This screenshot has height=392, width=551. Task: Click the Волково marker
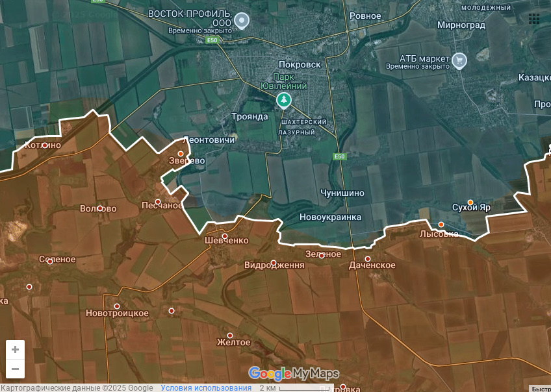[x=100, y=208]
